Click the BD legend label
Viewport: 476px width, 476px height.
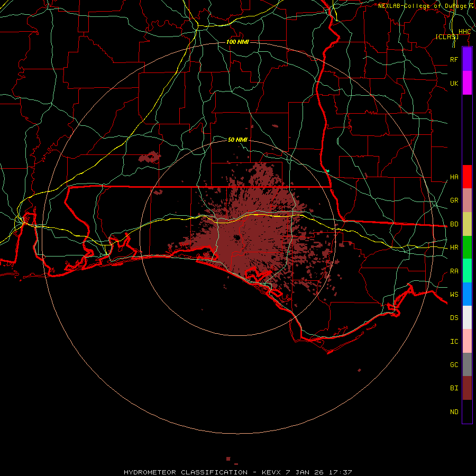(454, 224)
